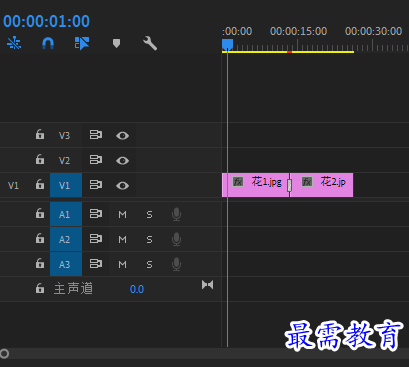Add marker using marker icon
The image size is (409, 367).
[x=116, y=43]
